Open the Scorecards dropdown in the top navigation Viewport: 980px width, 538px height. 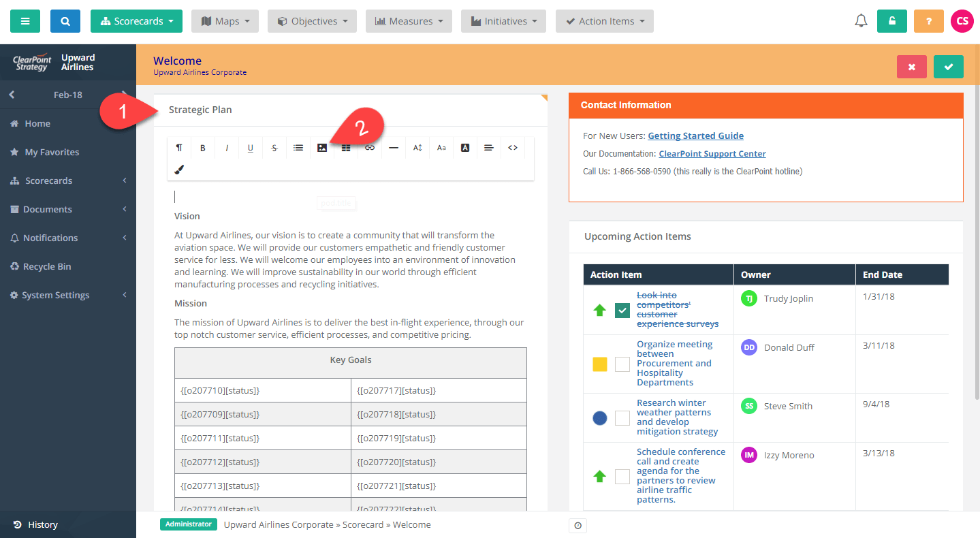(136, 21)
